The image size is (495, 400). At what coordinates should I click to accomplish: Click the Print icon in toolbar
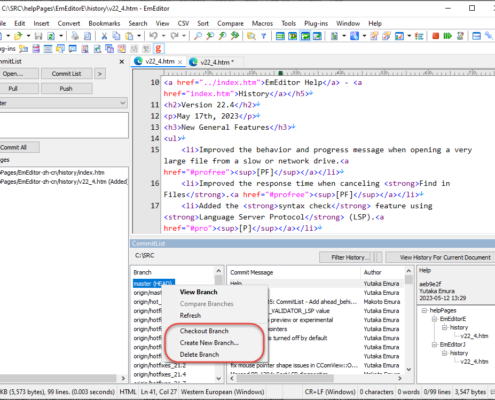point(75,36)
